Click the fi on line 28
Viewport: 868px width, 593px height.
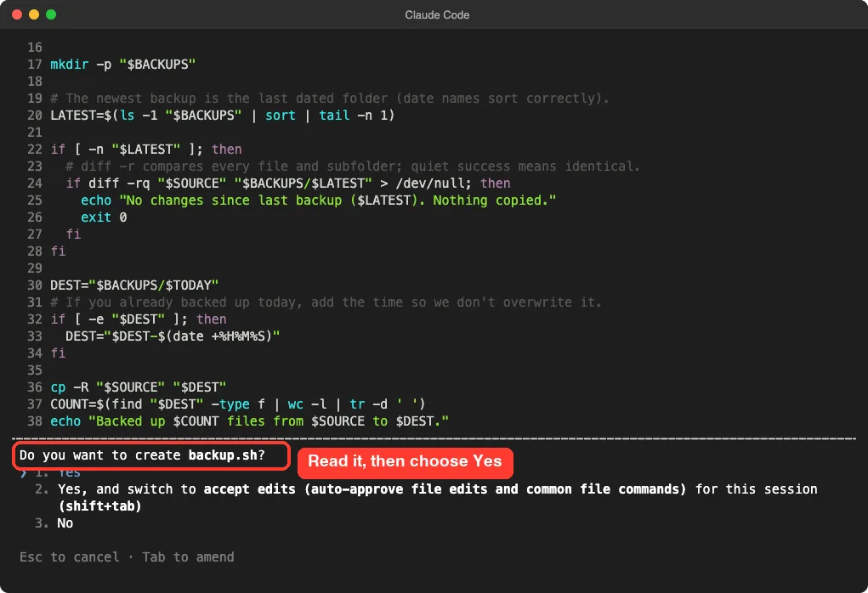[x=58, y=251]
